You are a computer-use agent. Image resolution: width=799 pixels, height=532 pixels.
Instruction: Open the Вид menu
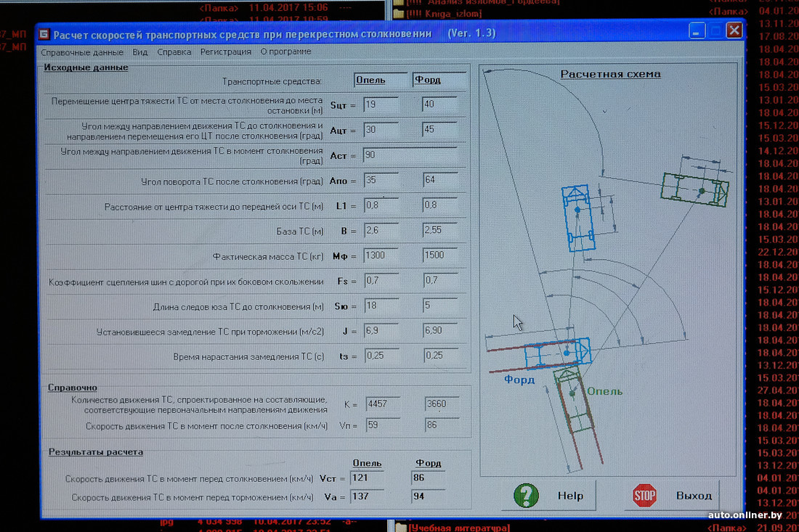tap(139, 52)
